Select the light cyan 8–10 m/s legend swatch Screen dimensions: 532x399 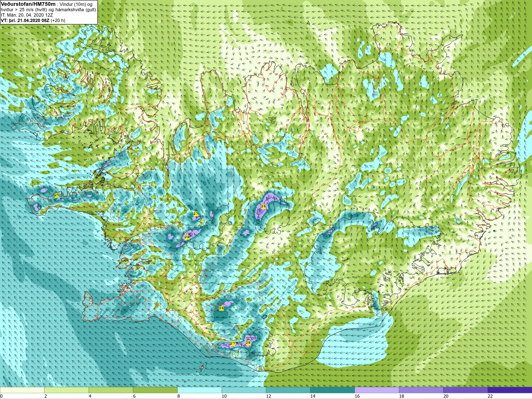(x=199, y=390)
